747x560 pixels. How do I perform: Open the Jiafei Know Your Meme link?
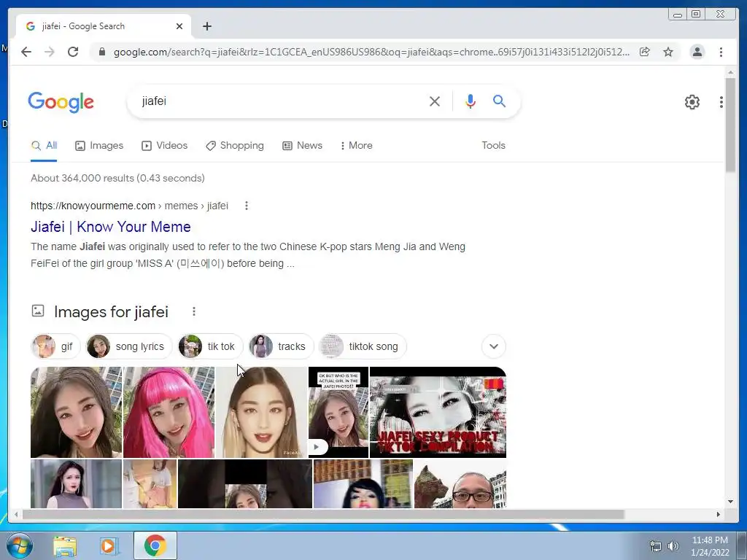[x=111, y=227]
